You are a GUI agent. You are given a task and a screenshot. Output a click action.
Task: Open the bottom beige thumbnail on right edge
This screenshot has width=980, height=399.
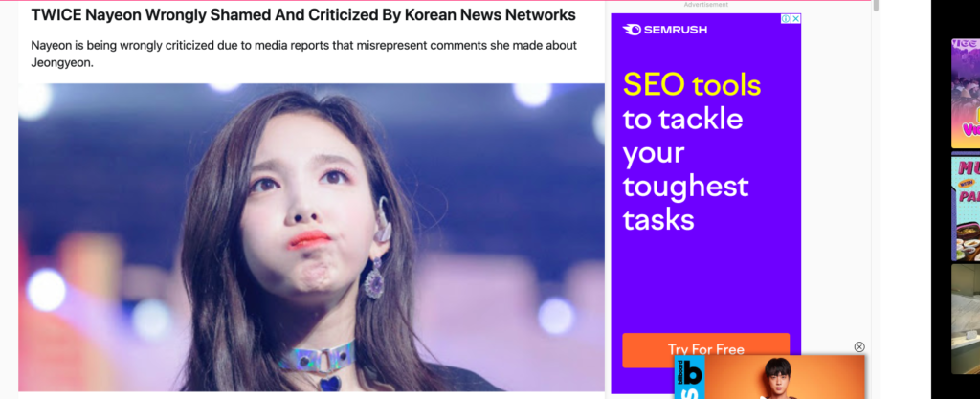tap(966, 319)
